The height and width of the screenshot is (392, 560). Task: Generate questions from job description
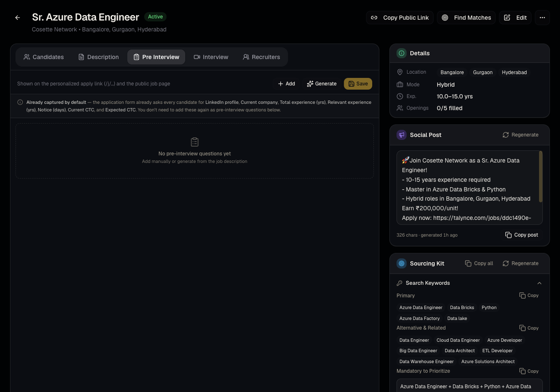(322, 84)
